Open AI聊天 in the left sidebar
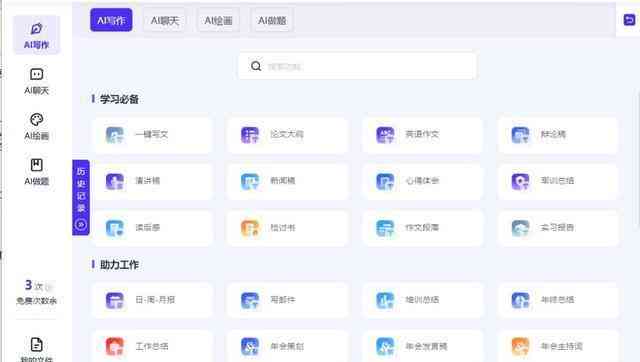The width and height of the screenshot is (640, 362). (x=36, y=81)
